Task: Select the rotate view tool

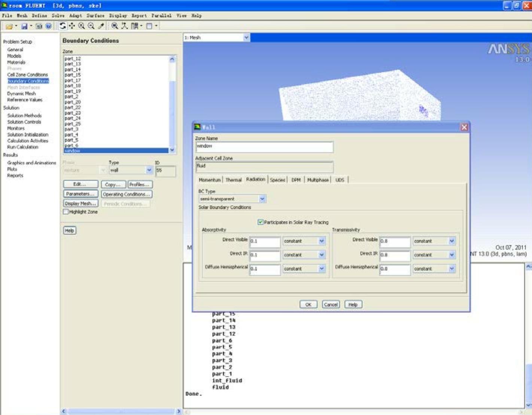Action: coord(63,26)
